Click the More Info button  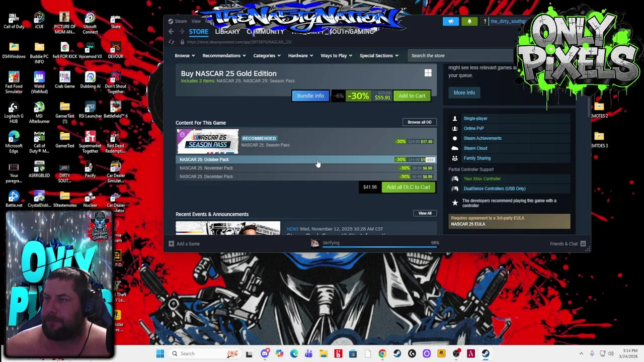[464, 93]
